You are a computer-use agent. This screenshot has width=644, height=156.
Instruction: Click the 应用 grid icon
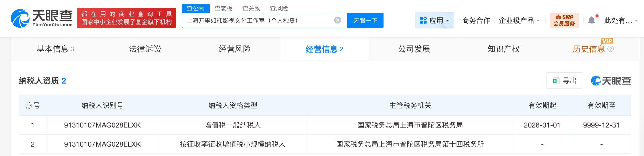coord(423,20)
